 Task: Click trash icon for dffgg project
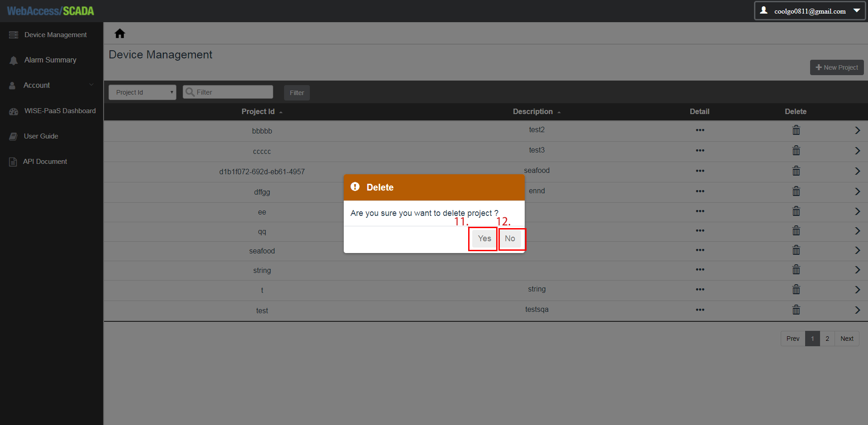(796, 191)
